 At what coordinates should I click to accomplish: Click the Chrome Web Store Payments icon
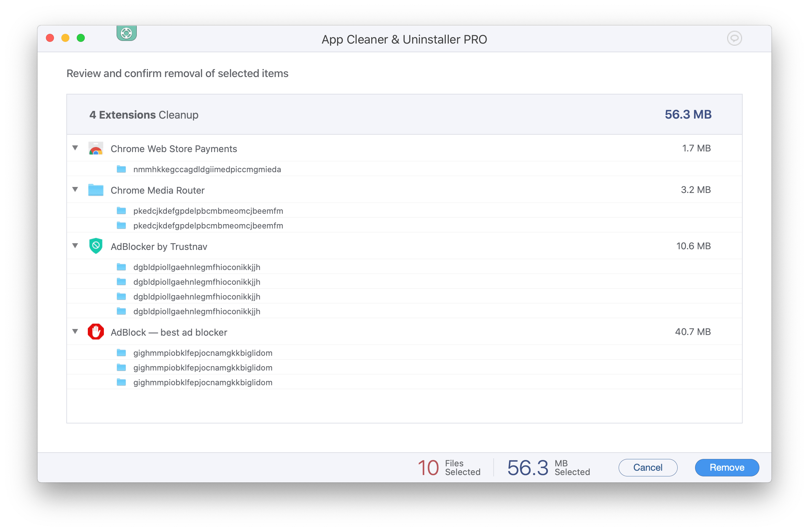[x=96, y=148]
